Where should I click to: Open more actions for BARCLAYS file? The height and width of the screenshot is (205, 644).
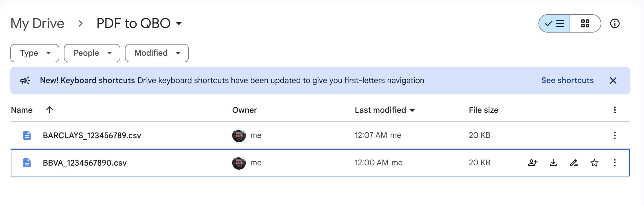click(615, 135)
